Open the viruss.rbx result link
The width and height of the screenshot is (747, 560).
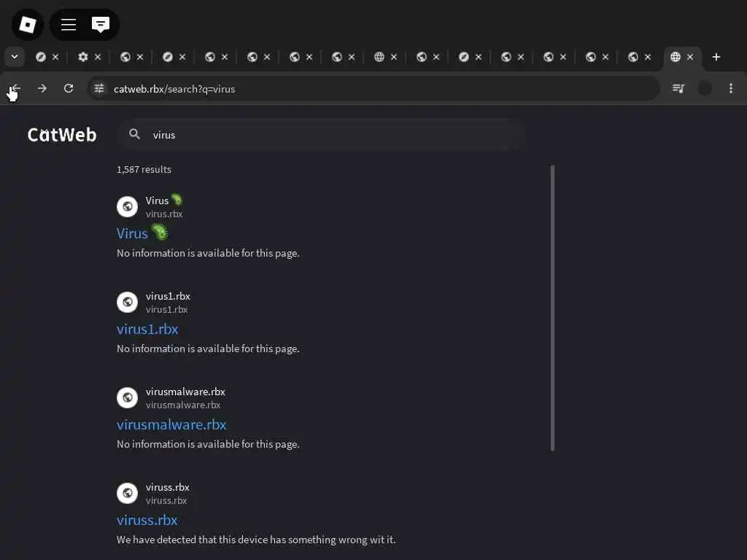click(x=147, y=520)
